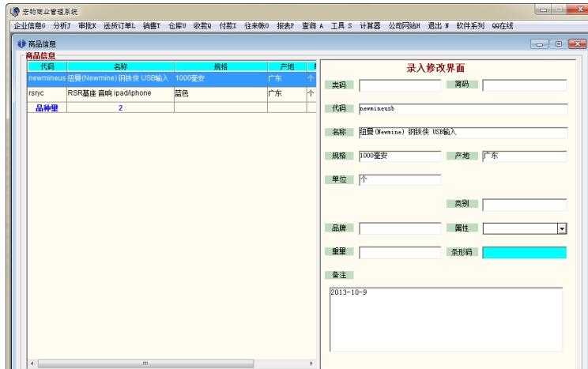Open the 送货订单L menu
This screenshot has width=588, height=369.
pos(119,26)
